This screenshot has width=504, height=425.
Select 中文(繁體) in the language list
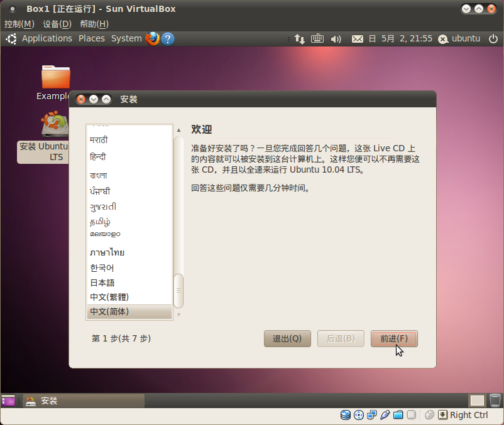pyautogui.click(x=129, y=297)
